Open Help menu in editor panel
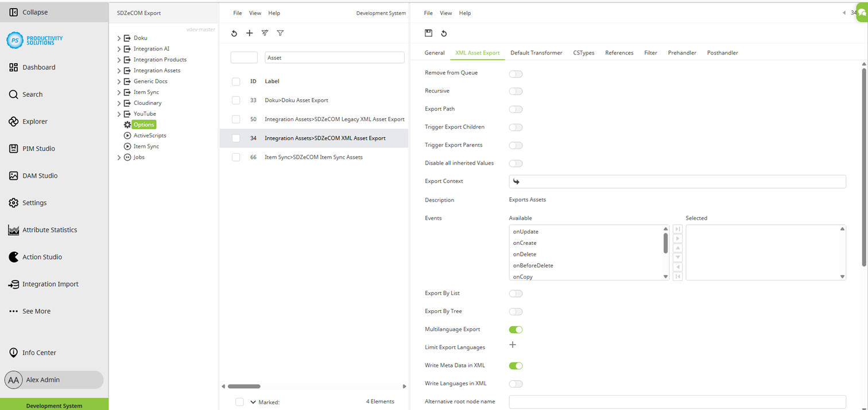The image size is (868, 410). 465,13
